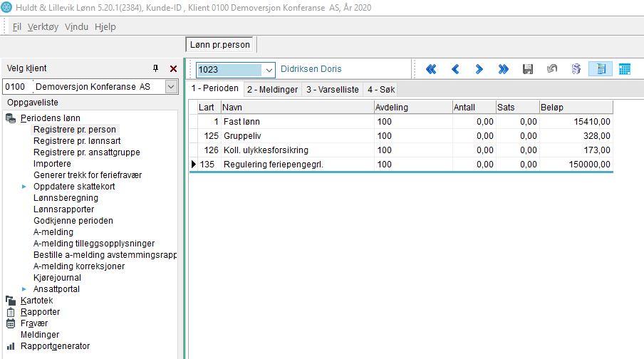Close the Velg klient panel
This screenshot has height=359, width=644.
(173, 68)
